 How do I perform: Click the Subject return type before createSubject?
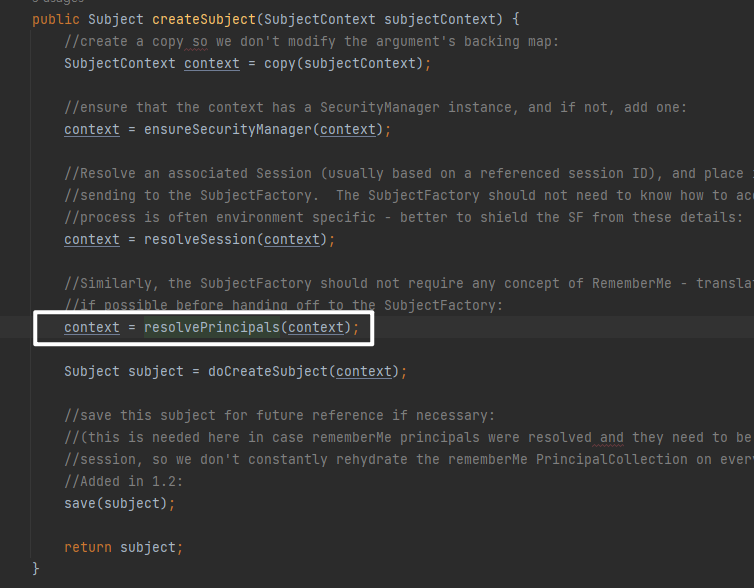(x=116, y=19)
